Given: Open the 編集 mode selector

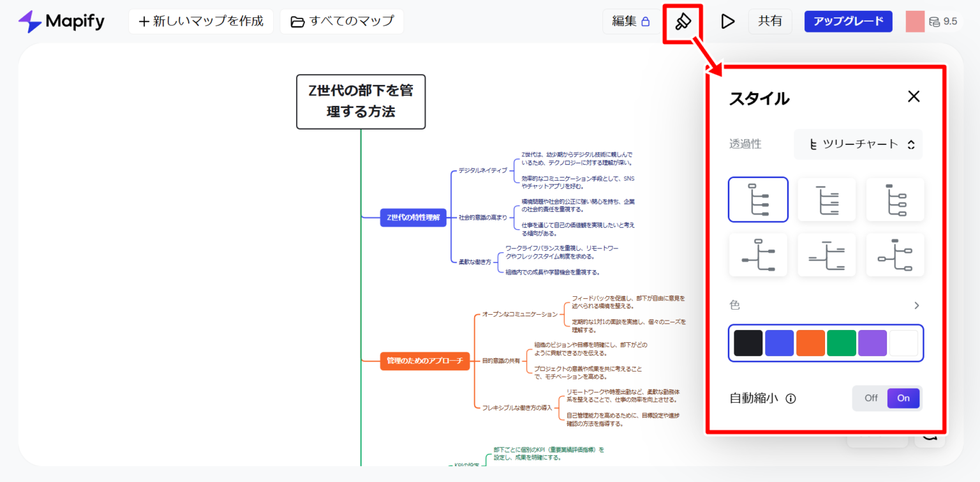Looking at the screenshot, I should 630,22.
